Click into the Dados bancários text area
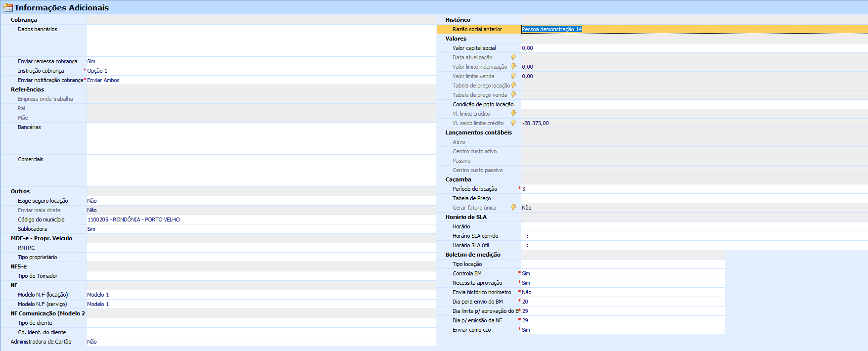868x351 pixels. (261, 41)
